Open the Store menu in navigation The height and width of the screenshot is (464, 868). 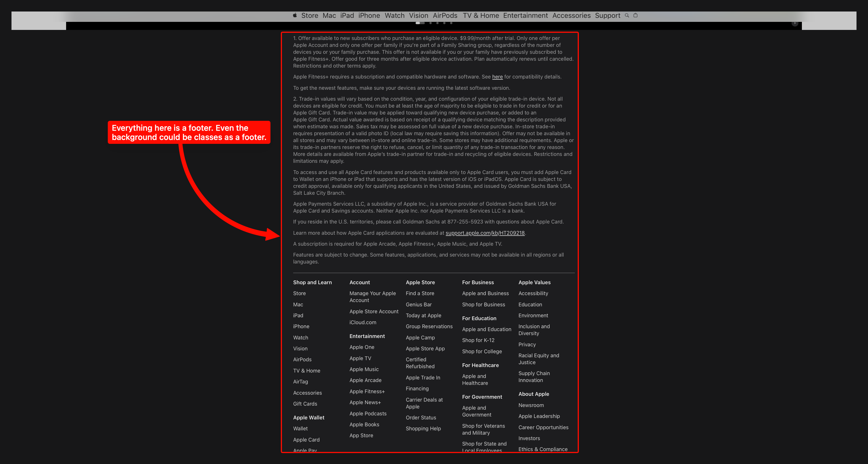coord(309,16)
